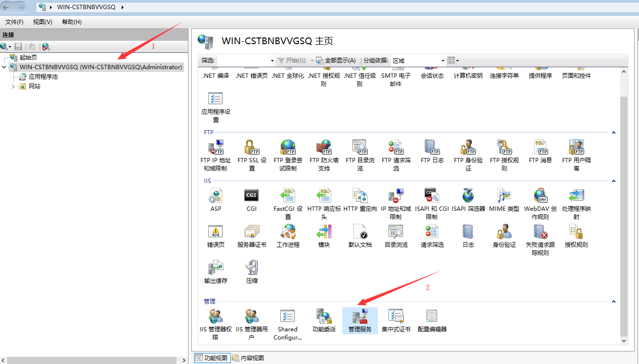Select the 身份验证 icon
Image resolution: width=639 pixels, height=364 pixels.
point(504,235)
